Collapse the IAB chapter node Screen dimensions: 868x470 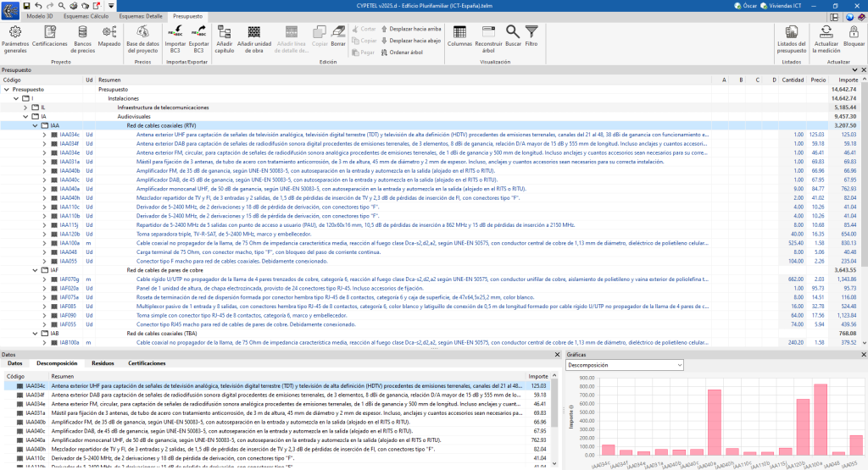click(35, 334)
